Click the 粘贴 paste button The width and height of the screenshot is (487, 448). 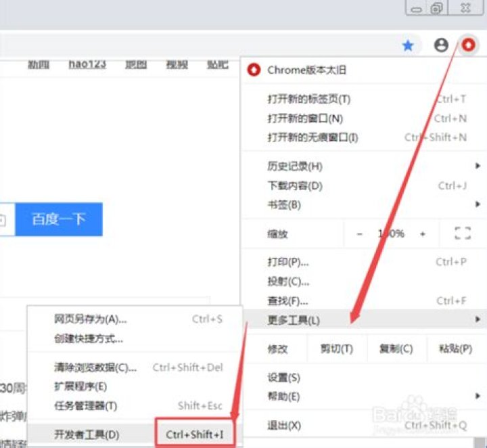(455, 349)
